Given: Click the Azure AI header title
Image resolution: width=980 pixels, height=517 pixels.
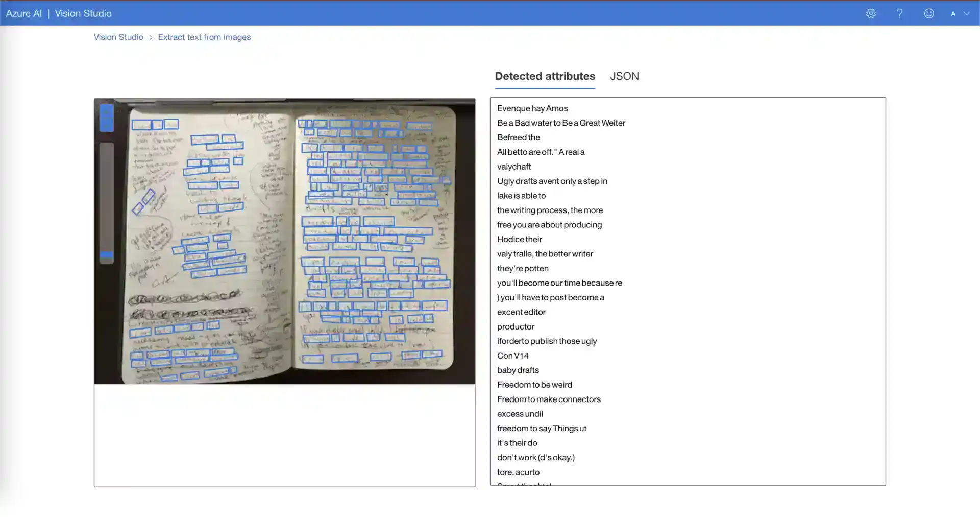Looking at the screenshot, I should click(24, 14).
